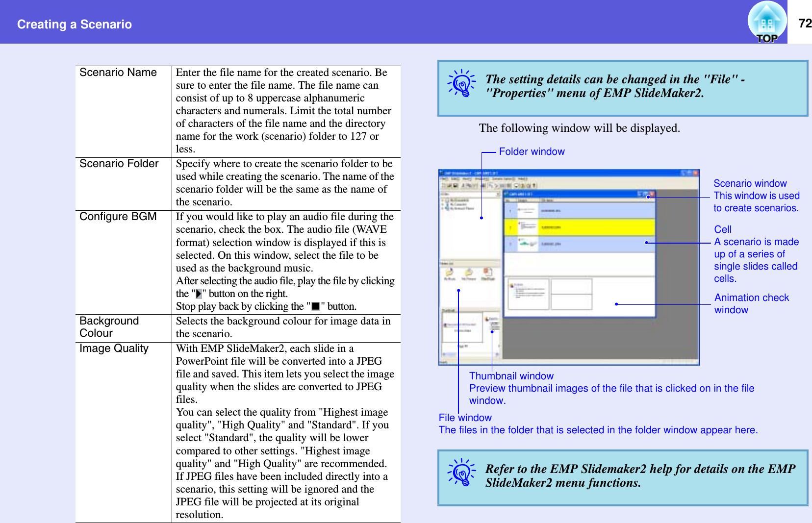Click the 'Thumbnail window' callout label

(x=511, y=376)
